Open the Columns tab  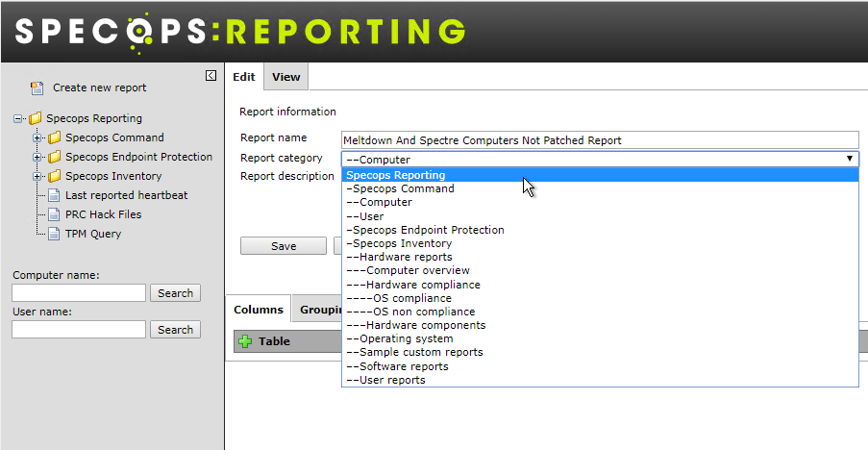pos(259,310)
